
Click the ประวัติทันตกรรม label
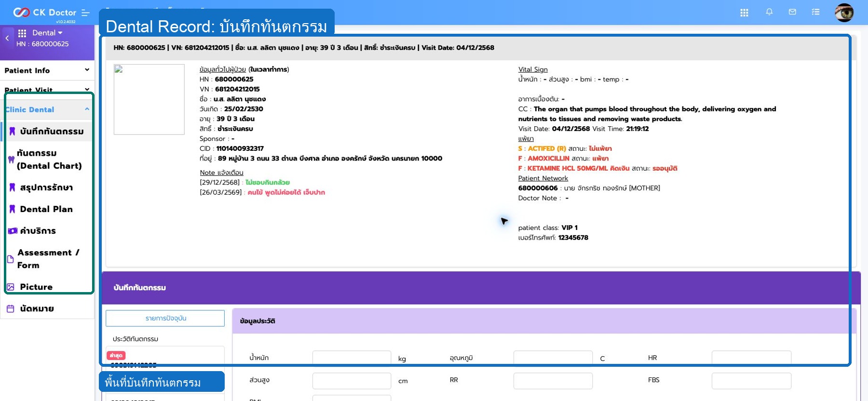click(x=136, y=339)
